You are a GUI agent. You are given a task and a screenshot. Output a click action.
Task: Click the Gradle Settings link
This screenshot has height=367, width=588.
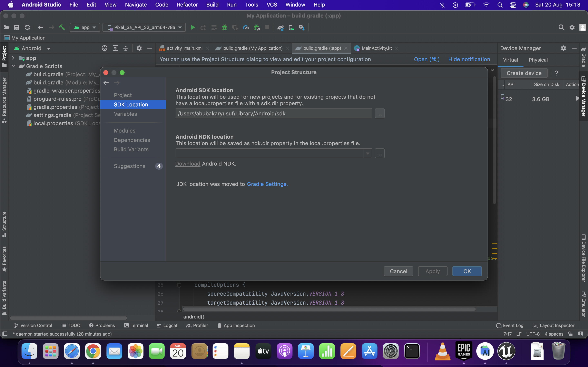tap(267, 184)
